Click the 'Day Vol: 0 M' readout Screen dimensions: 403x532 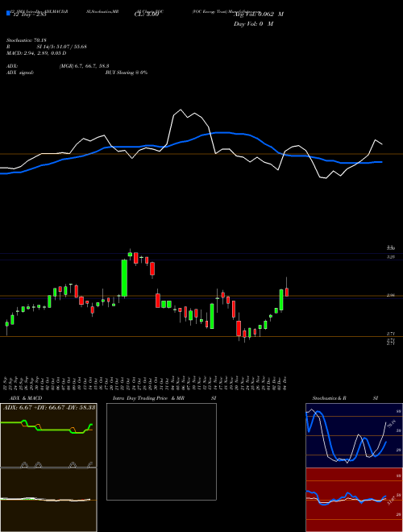coord(253,24)
